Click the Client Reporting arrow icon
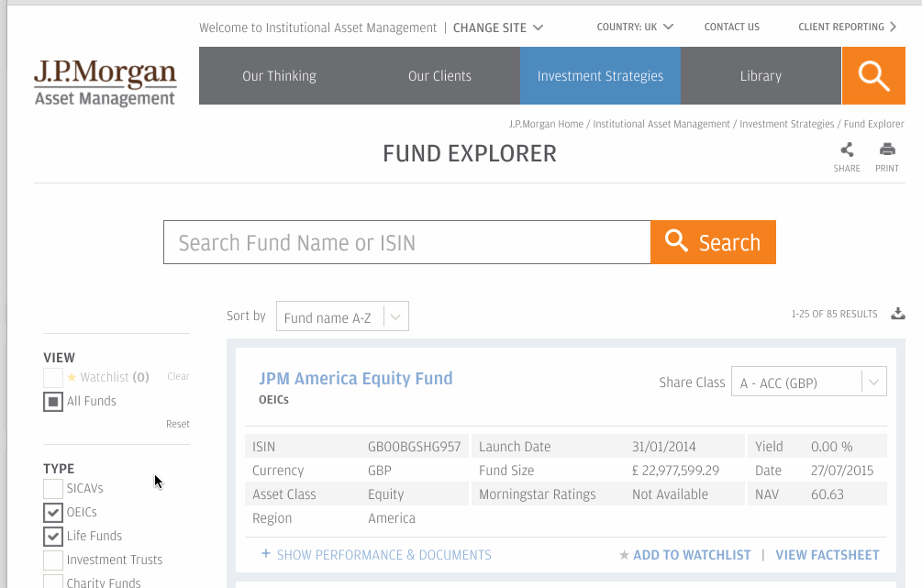 tap(894, 27)
